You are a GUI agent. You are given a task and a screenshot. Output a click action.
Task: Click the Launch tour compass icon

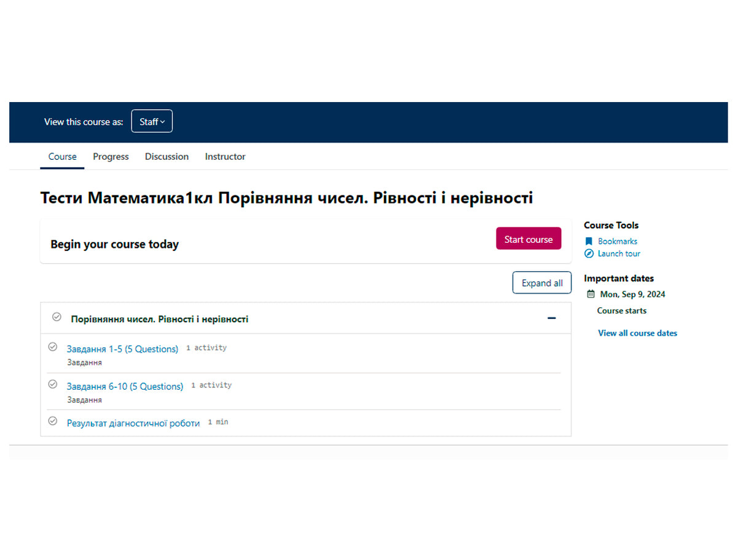[x=589, y=254]
